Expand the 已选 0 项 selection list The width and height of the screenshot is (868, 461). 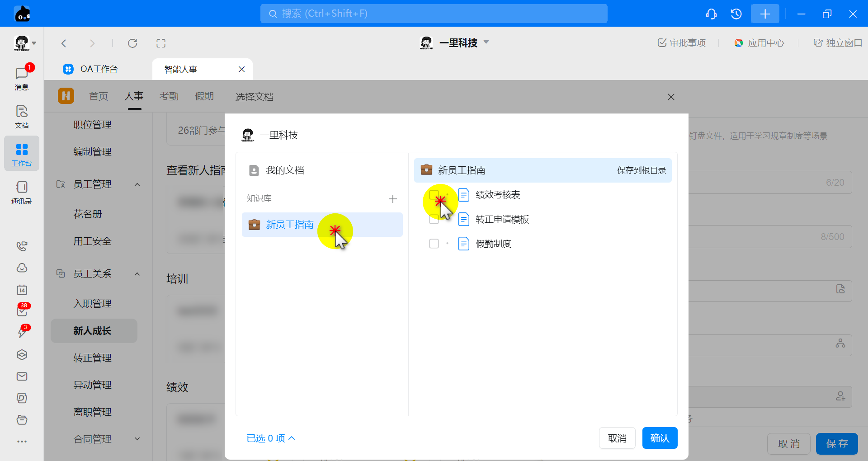[270, 438]
